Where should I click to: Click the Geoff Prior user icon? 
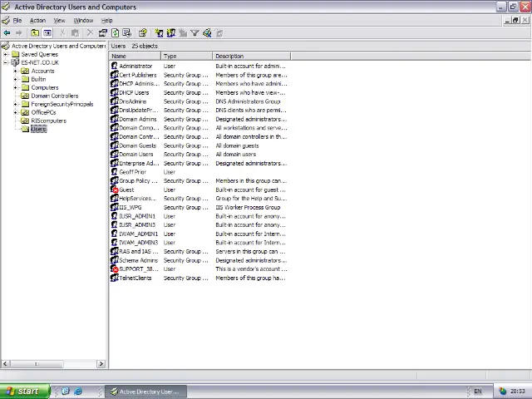(x=115, y=172)
